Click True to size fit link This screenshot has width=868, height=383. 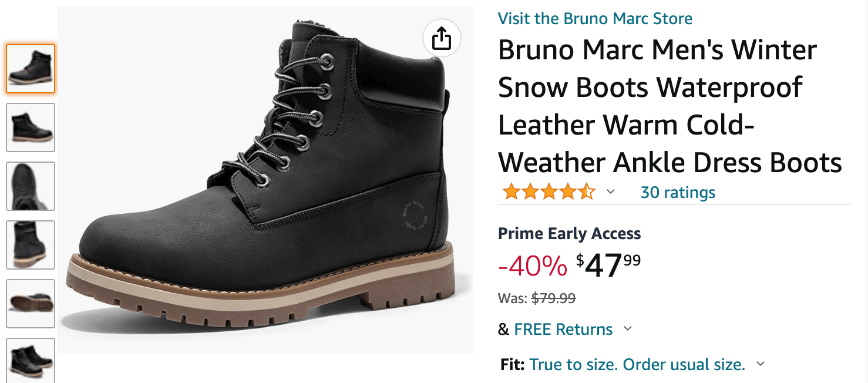(637, 364)
